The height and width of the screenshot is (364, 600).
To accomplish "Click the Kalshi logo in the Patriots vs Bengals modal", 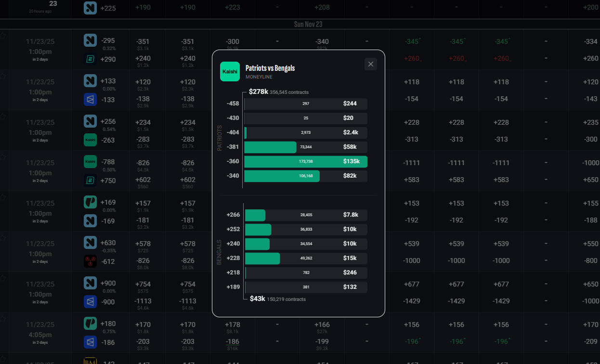I will pos(230,71).
